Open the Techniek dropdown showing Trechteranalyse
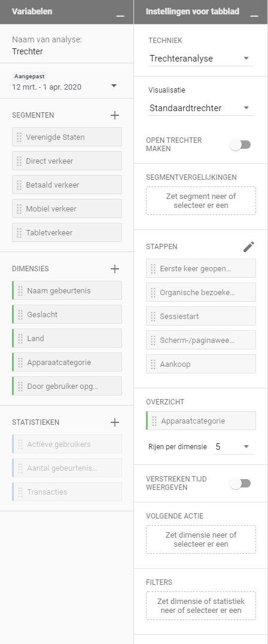Screen dimensions: 268x644 tap(201, 59)
